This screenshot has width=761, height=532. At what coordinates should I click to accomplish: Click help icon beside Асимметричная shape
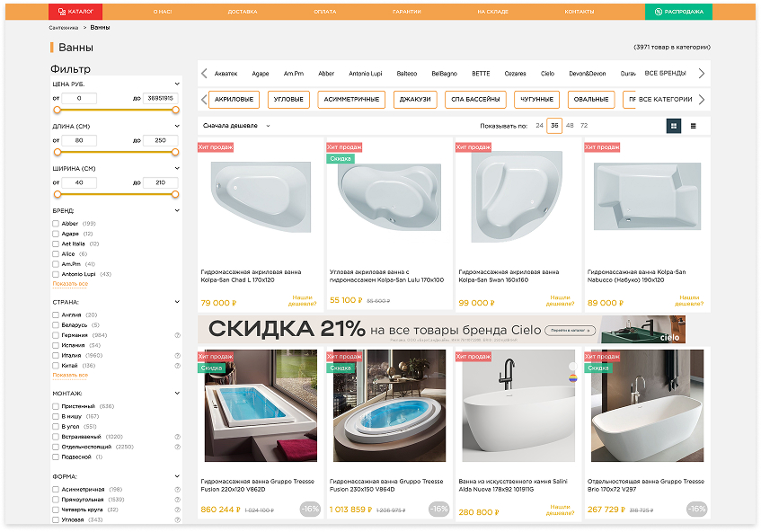(177, 489)
